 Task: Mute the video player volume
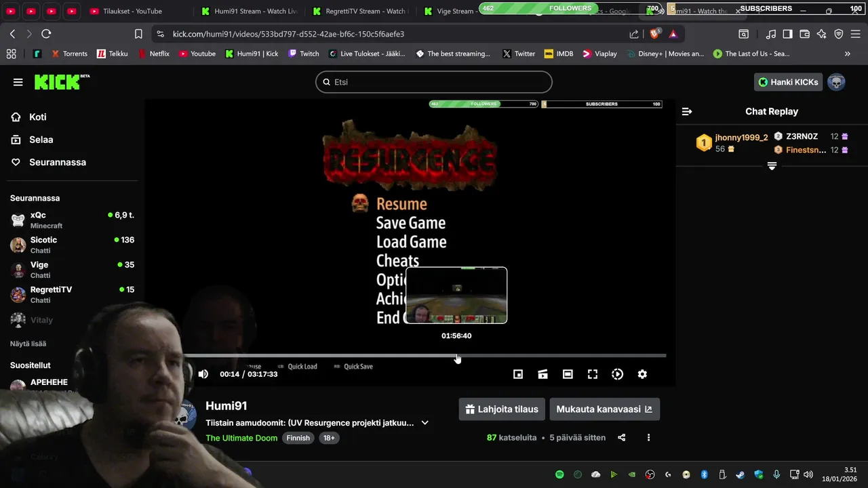pyautogui.click(x=203, y=374)
